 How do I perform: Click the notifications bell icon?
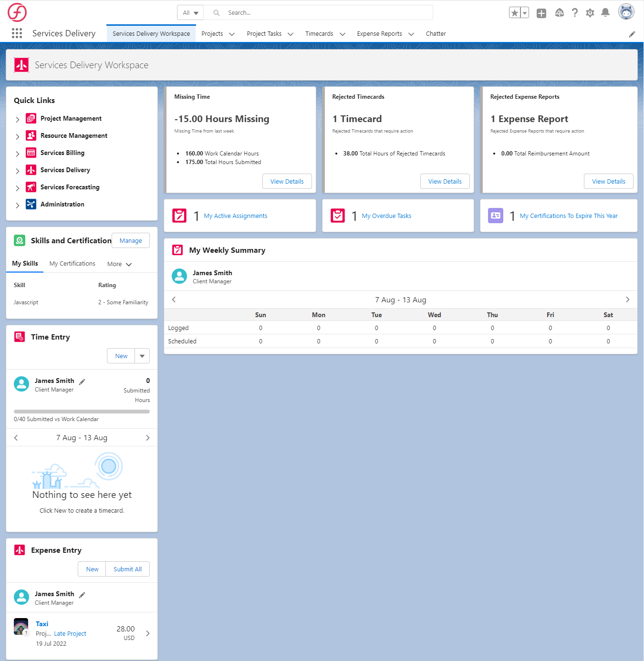tap(605, 13)
